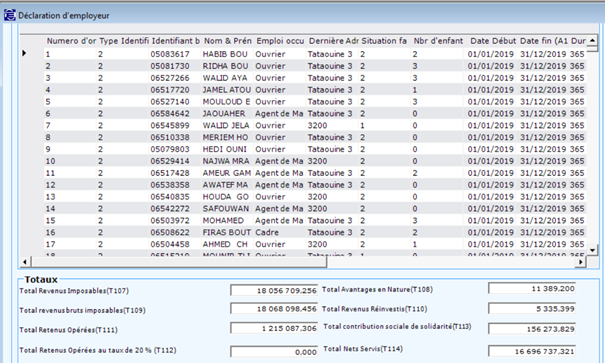Click the Nom & Prén column header
605x363 pixels.
[228, 41]
